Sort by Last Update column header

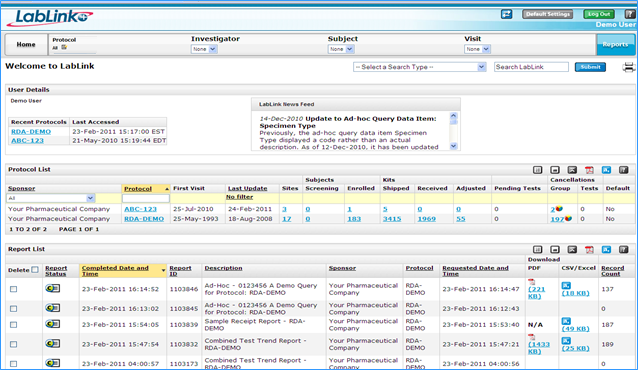[x=247, y=188]
